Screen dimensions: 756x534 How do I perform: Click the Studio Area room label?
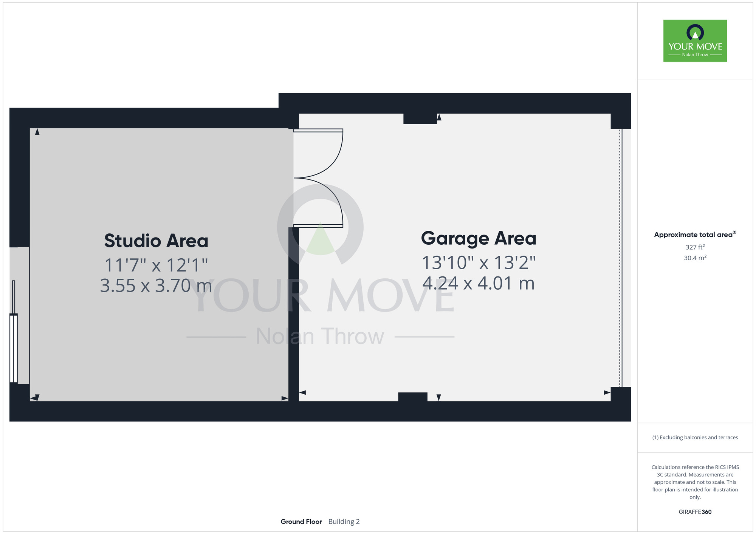pos(156,241)
